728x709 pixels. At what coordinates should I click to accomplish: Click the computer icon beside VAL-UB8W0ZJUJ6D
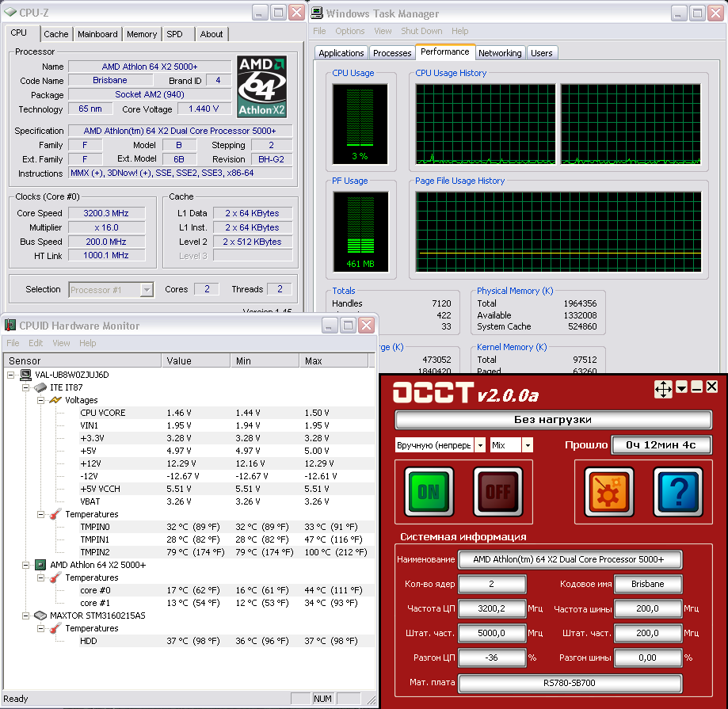point(25,375)
